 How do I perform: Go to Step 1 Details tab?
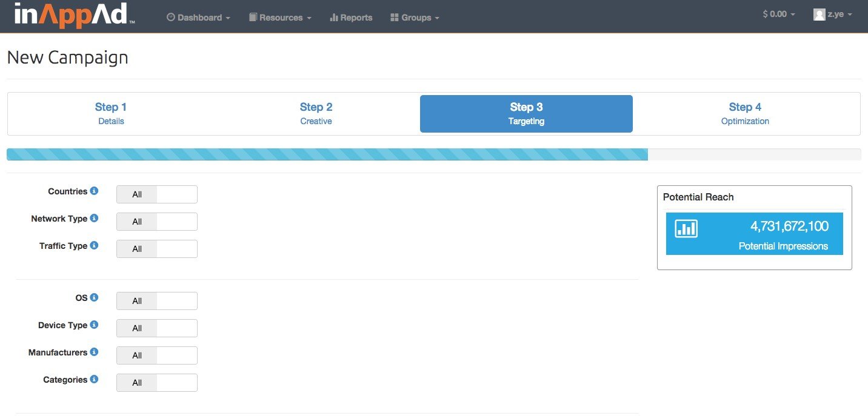[111, 114]
